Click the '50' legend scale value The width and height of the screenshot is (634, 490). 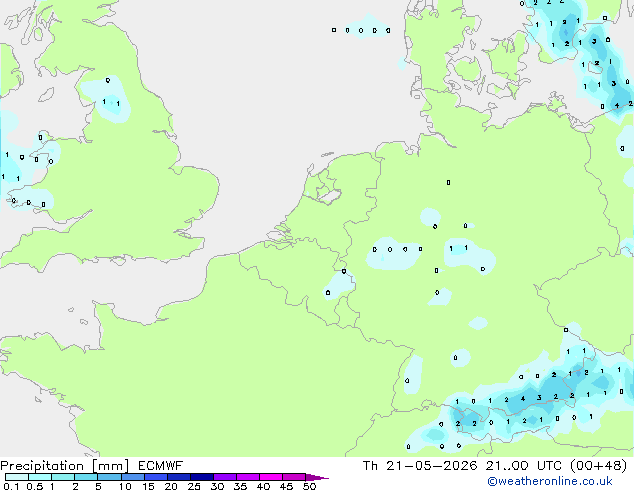310,486
